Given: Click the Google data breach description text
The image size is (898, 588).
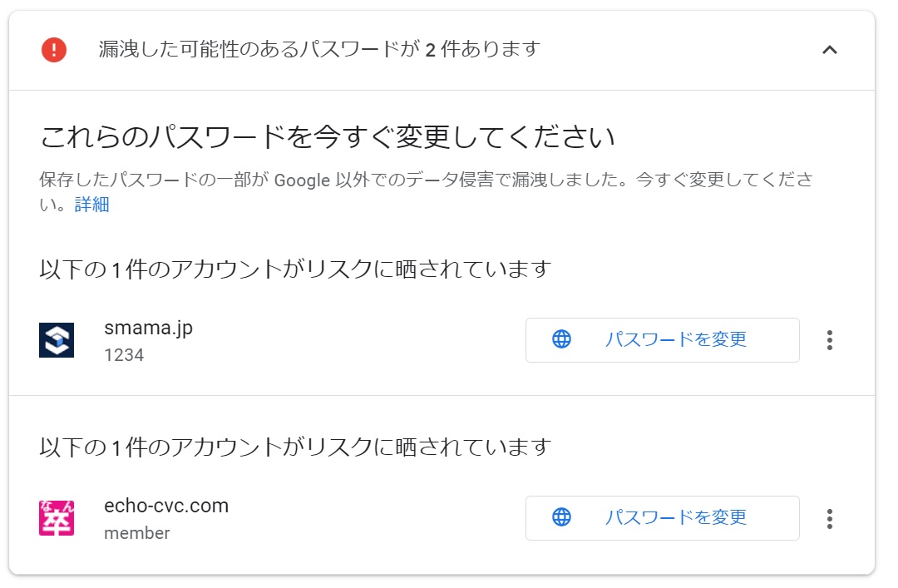Looking at the screenshot, I should point(426,192).
